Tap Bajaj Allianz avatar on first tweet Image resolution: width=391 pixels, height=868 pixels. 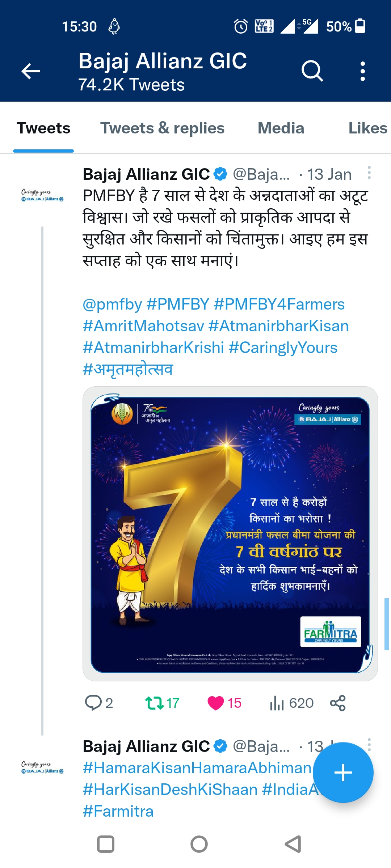click(42, 195)
